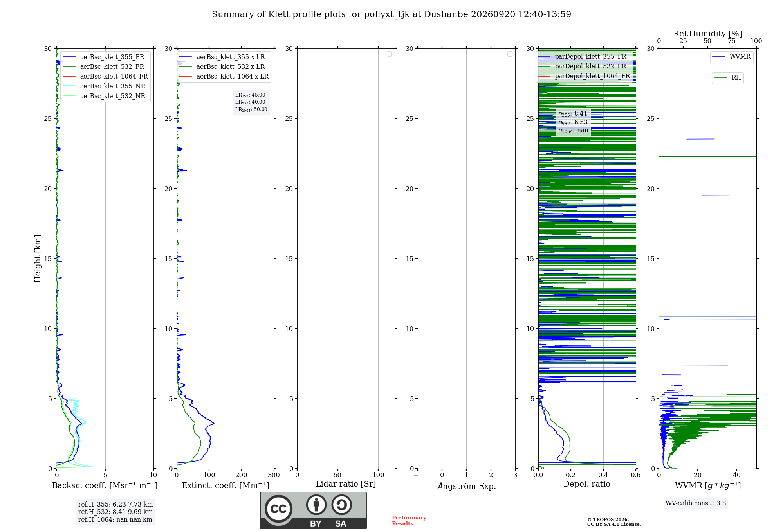783x532 pixels.
Task: Click the η1064: nan annotation
Action: [573, 130]
